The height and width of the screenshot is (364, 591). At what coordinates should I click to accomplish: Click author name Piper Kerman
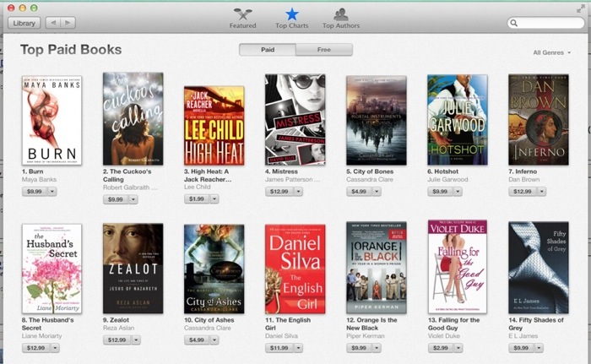point(366,336)
